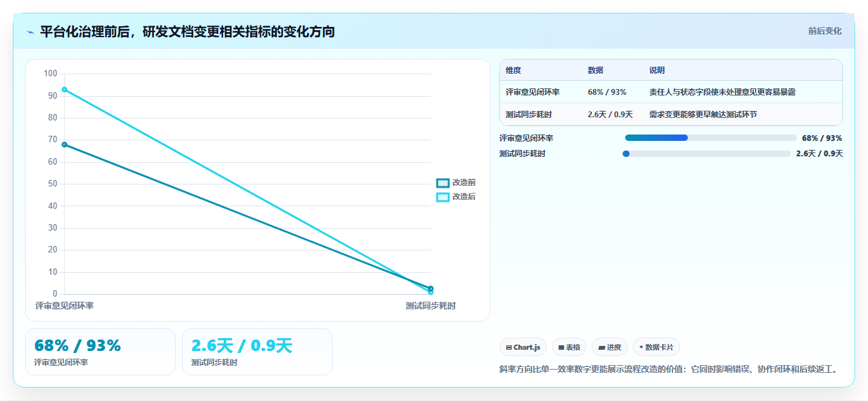Image resolution: width=868 pixels, height=401 pixels.
Task: Click the 说明 column header
Action: (657, 70)
